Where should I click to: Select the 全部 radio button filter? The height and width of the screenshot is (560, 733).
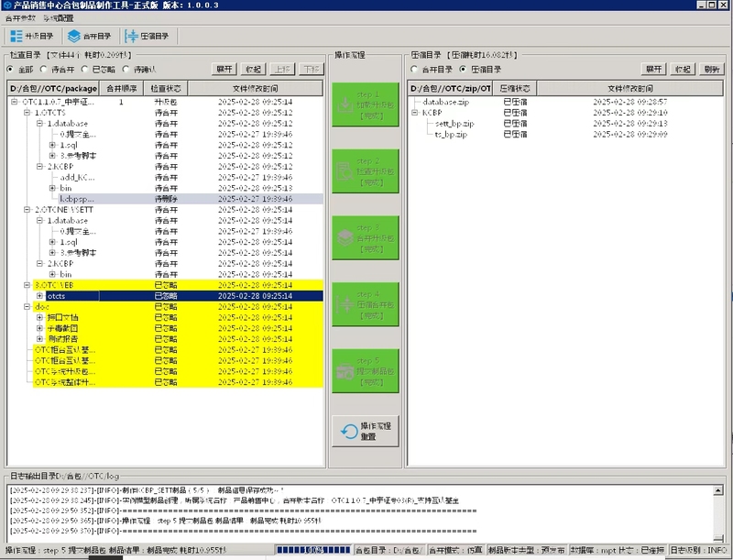coord(12,69)
